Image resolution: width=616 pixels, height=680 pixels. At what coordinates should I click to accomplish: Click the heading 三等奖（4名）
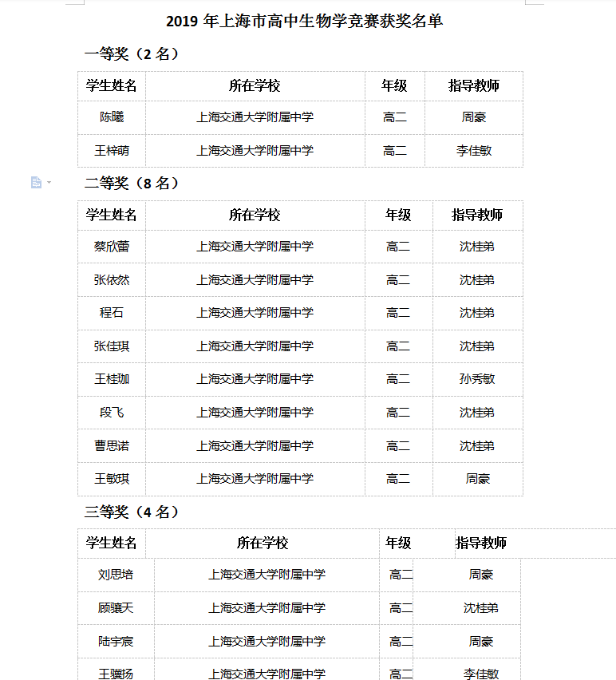132,512
